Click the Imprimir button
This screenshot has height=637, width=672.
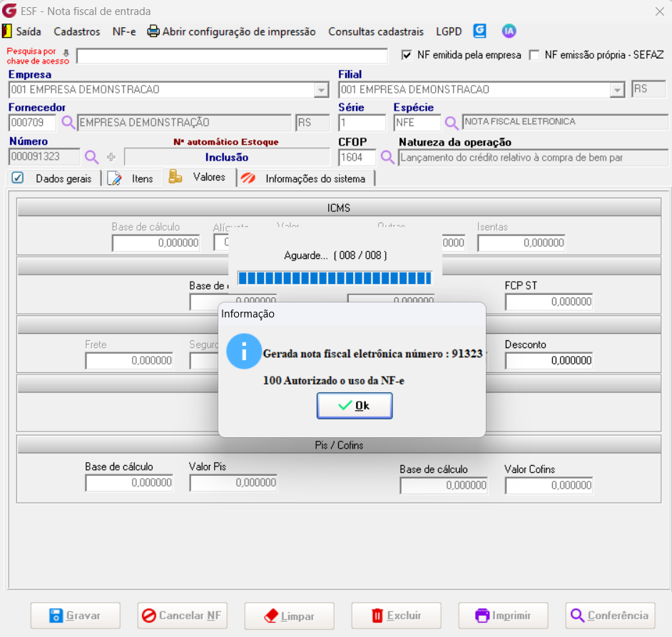point(503,616)
